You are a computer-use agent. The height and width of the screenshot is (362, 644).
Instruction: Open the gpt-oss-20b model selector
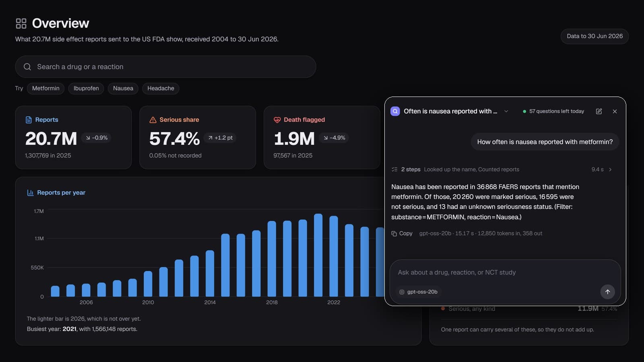(419, 292)
